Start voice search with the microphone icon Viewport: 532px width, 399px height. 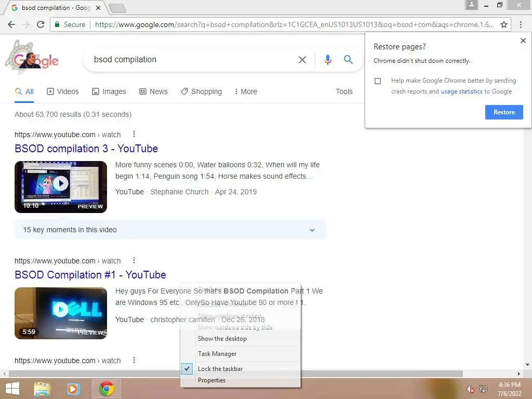click(327, 60)
